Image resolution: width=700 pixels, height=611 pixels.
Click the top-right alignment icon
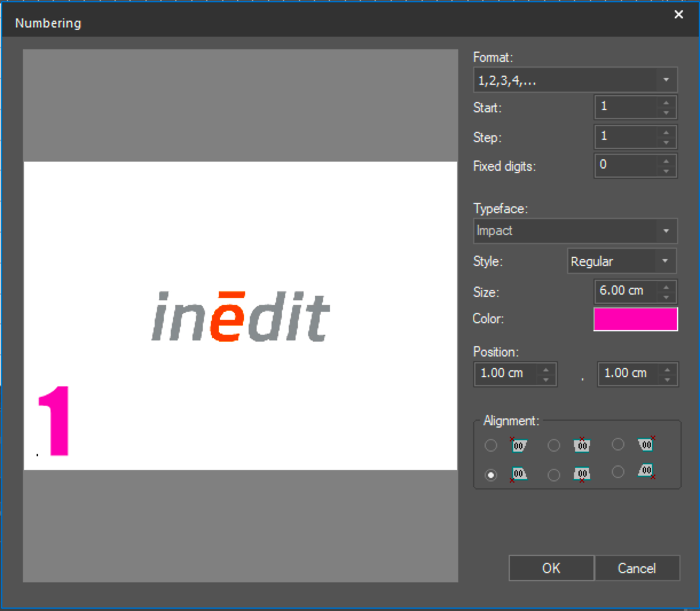tap(647, 444)
